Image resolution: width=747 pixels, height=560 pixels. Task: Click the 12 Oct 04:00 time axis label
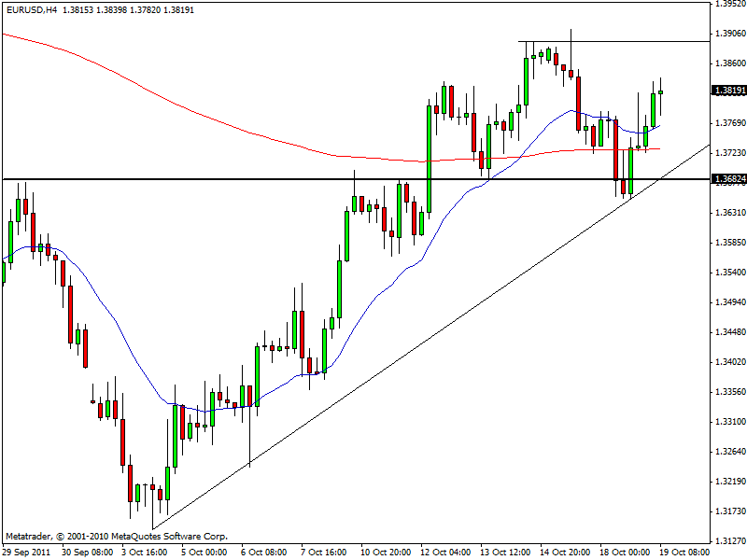click(x=444, y=552)
